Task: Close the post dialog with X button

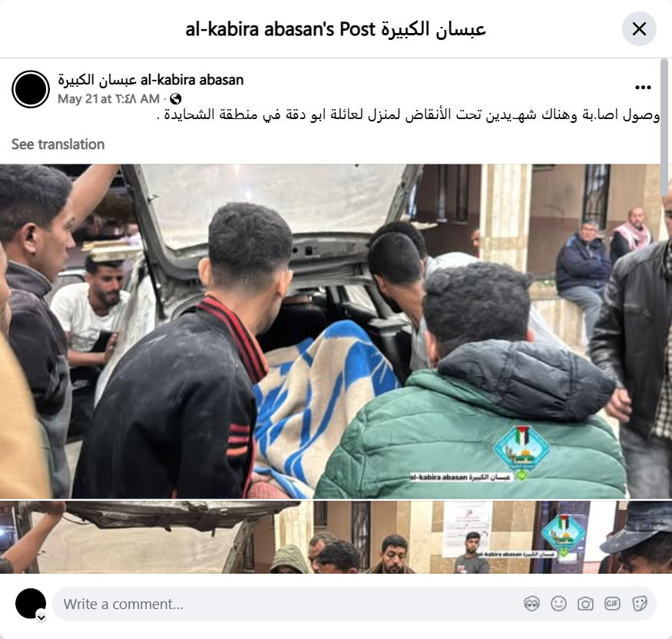Action: click(x=639, y=29)
